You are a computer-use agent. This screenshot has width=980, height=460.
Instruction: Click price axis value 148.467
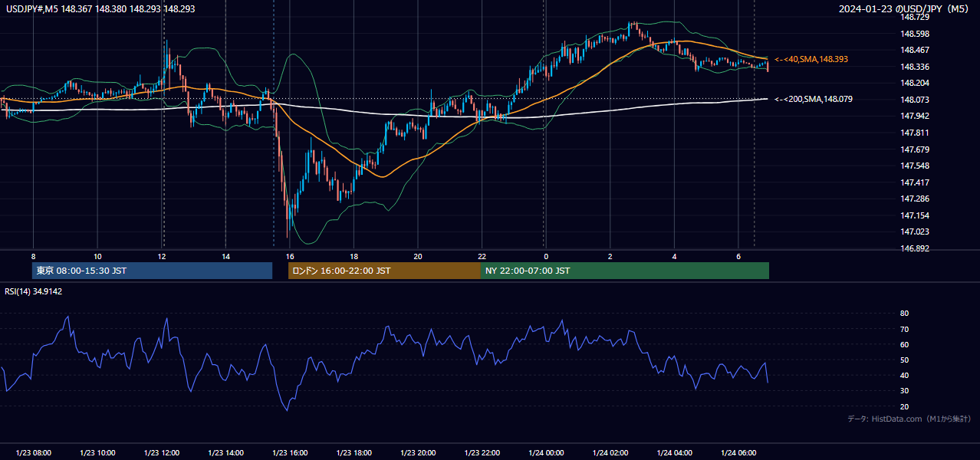915,51
